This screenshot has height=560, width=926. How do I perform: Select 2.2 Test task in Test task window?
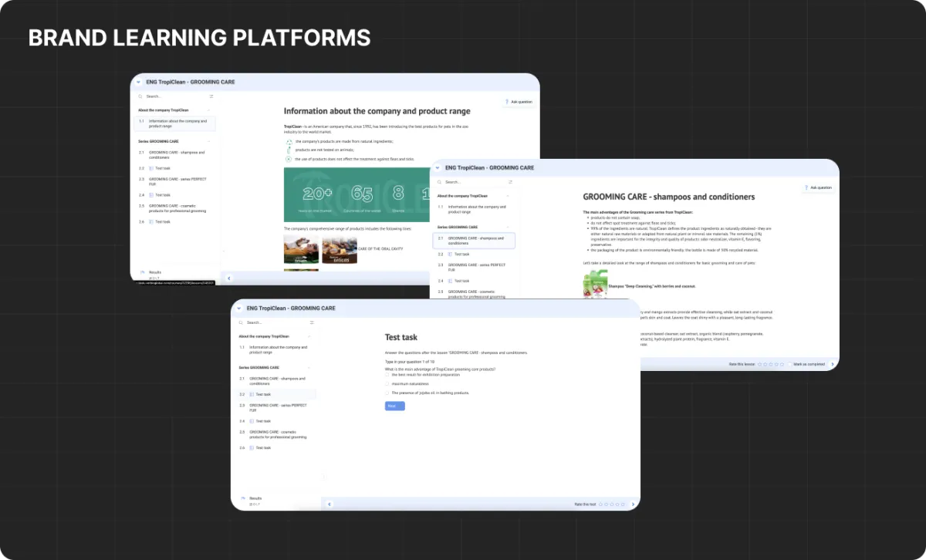(x=276, y=394)
